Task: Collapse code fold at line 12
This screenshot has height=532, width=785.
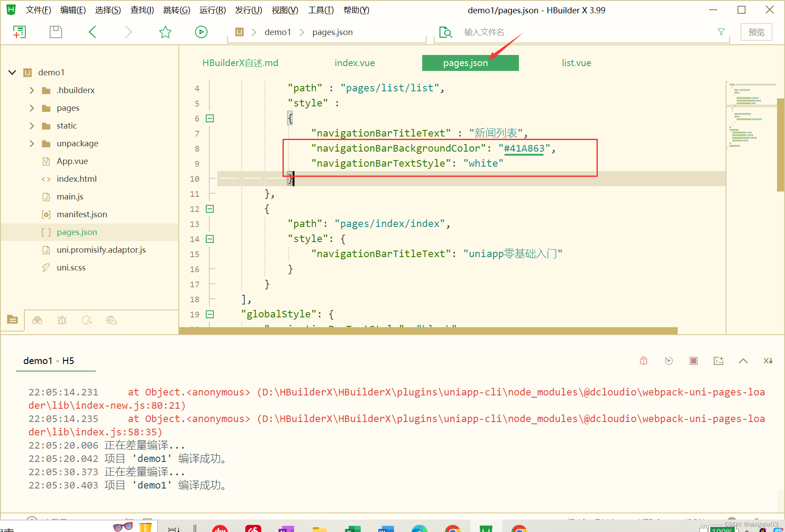Action: tap(210, 209)
